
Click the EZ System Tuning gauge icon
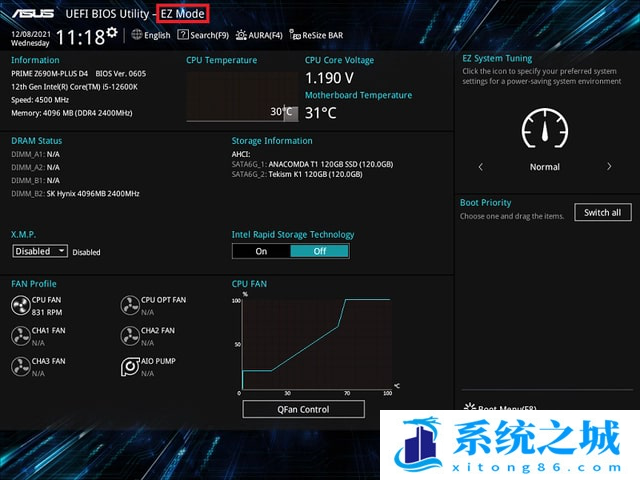pyautogui.click(x=544, y=129)
